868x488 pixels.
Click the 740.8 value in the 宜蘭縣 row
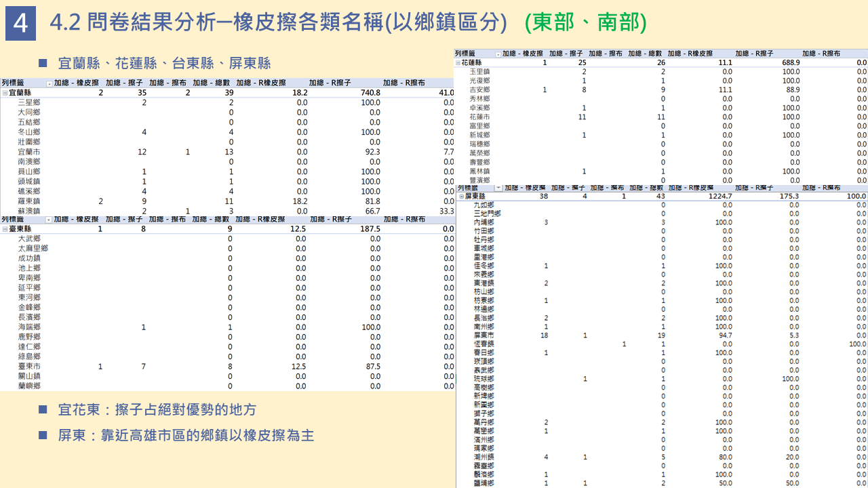370,93
